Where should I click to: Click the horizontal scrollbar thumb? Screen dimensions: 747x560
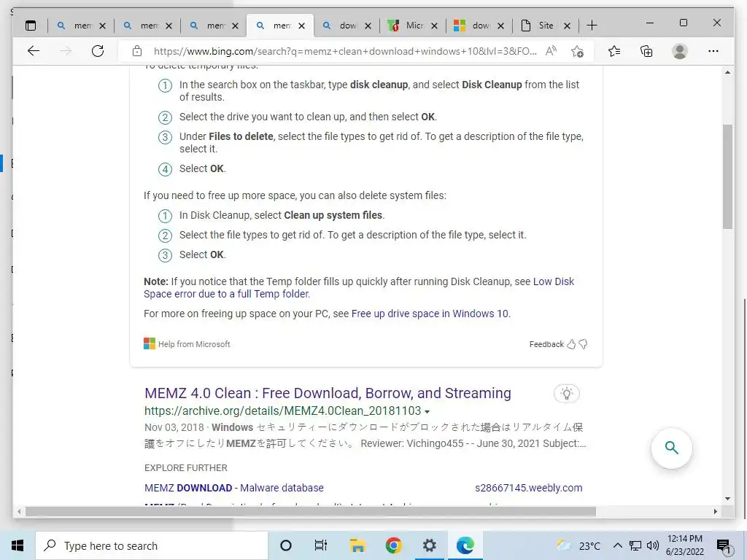[x=311, y=511]
